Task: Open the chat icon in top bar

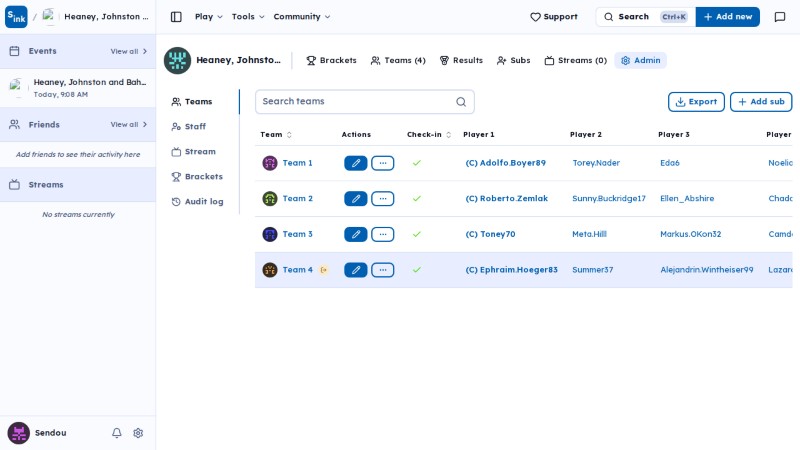Action: 780,17
